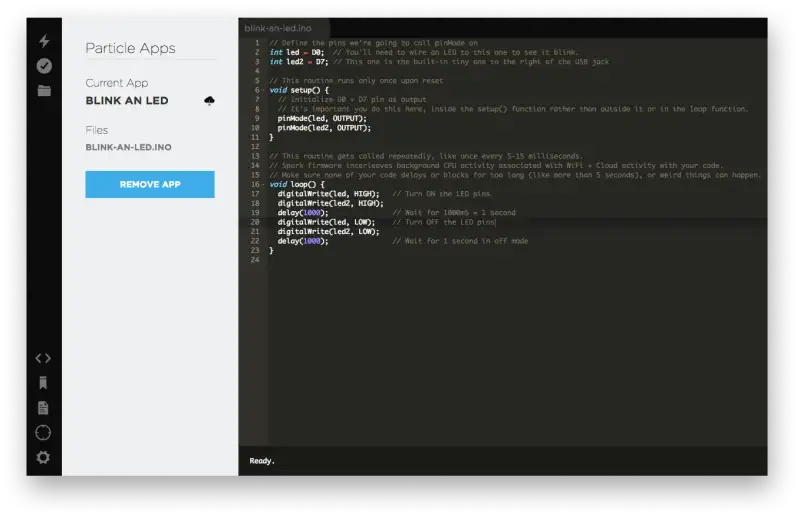The image size is (800, 532).
Task: Click the 'void setup() {' declaration
Action: (x=299, y=90)
